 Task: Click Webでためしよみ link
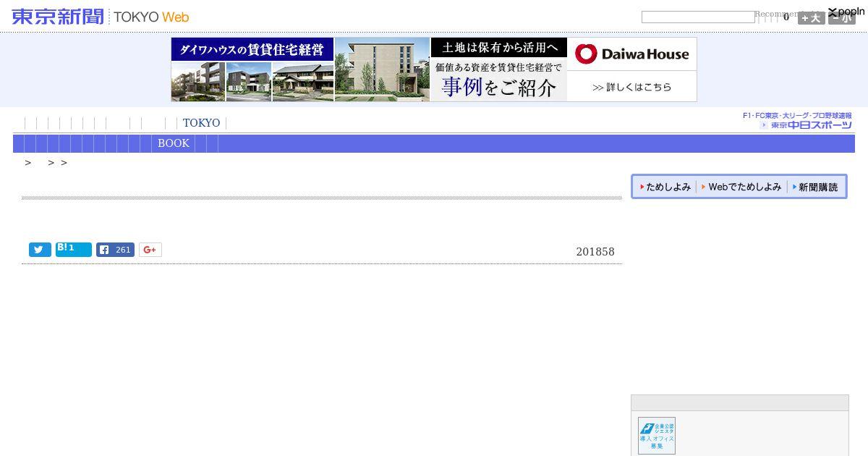741,187
